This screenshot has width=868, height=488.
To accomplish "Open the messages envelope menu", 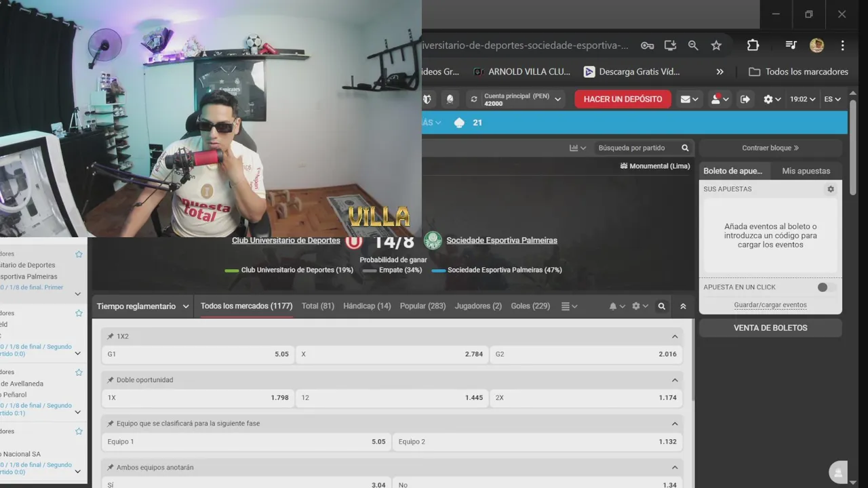I will click(690, 99).
